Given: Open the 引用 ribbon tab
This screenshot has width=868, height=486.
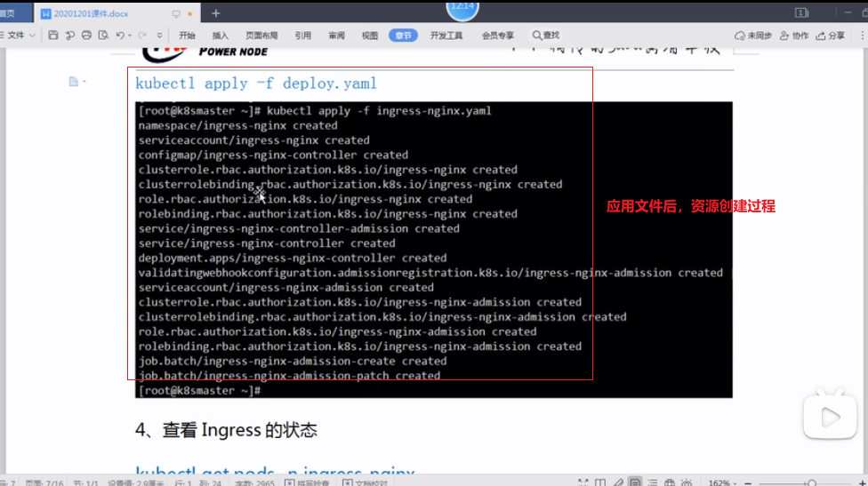Looking at the screenshot, I should click(x=302, y=36).
